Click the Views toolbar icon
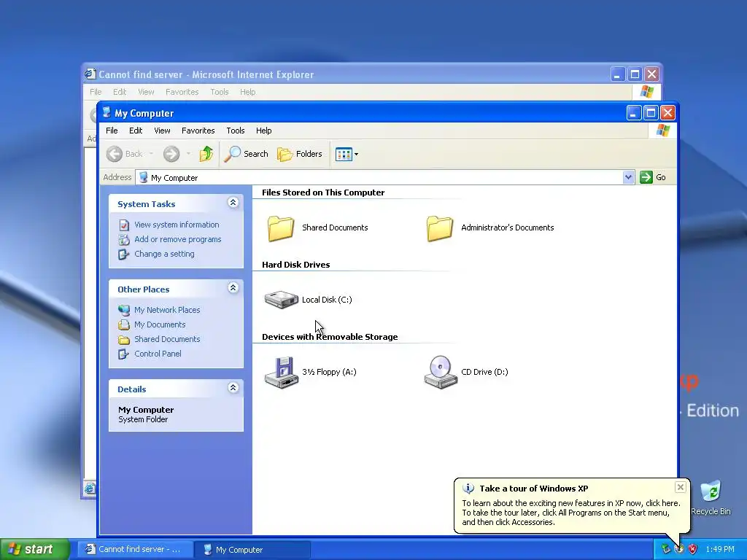 tap(344, 155)
